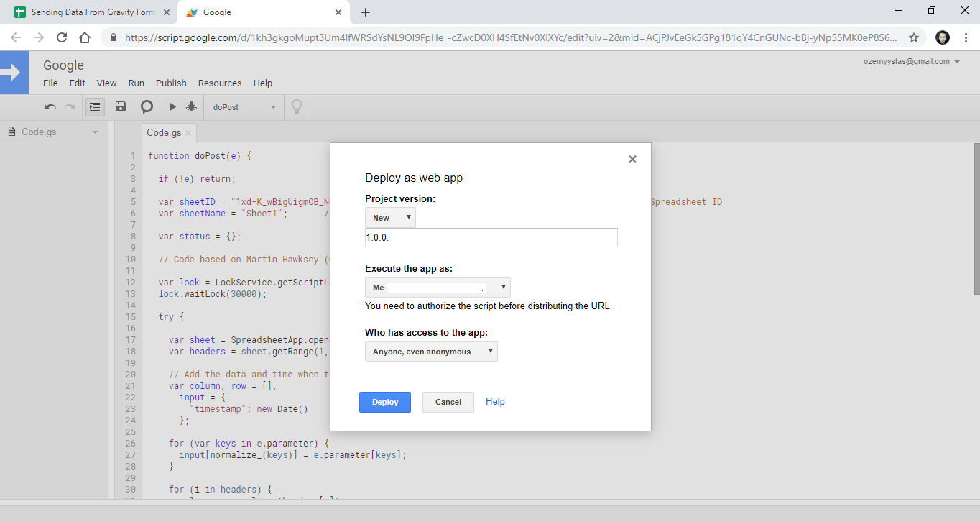This screenshot has height=522, width=980.
Task: Open the Who has access dropdown
Action: point(431,352)
